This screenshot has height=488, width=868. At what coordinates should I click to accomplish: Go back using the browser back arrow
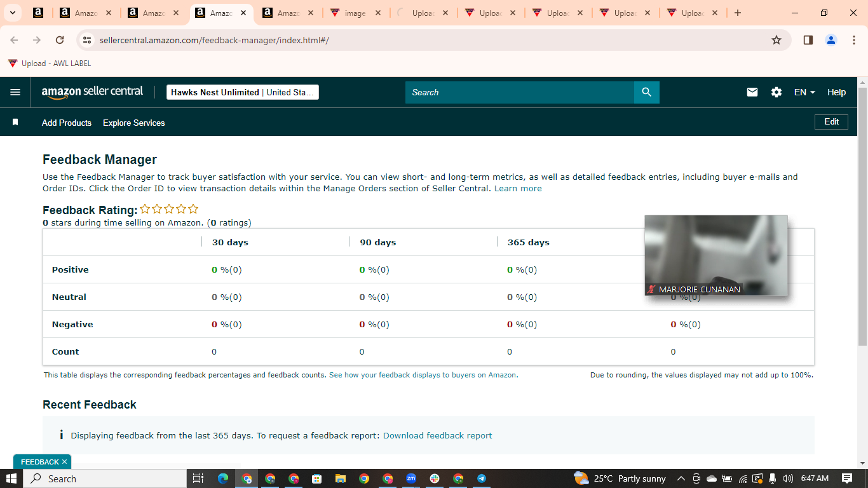pos(14,40)
